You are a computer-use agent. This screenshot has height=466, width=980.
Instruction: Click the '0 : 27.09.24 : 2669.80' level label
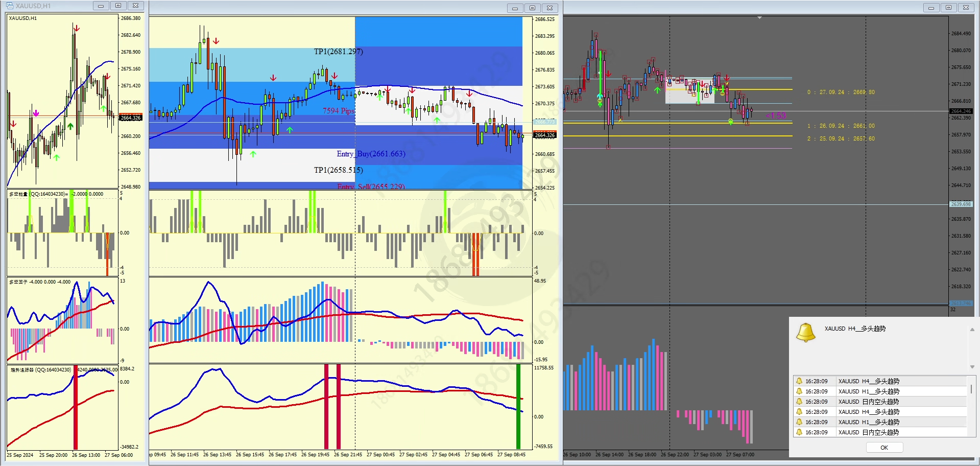(x=841, y=92)
